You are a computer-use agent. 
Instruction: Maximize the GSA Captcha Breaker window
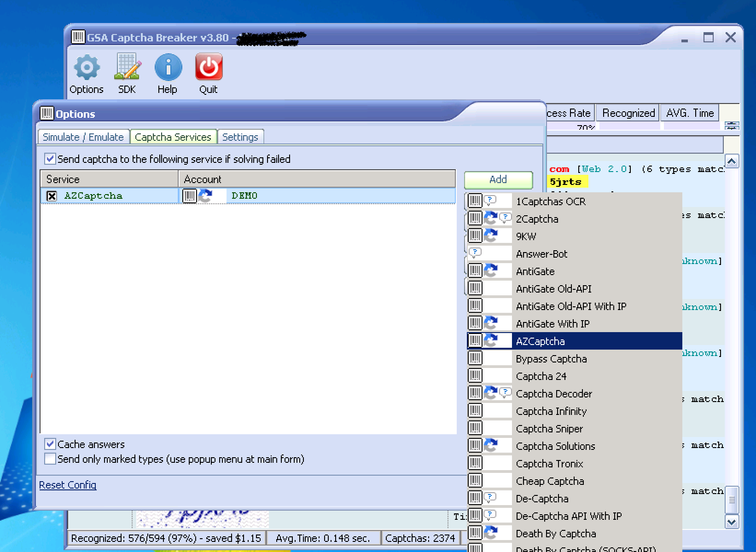coord(709,37)
